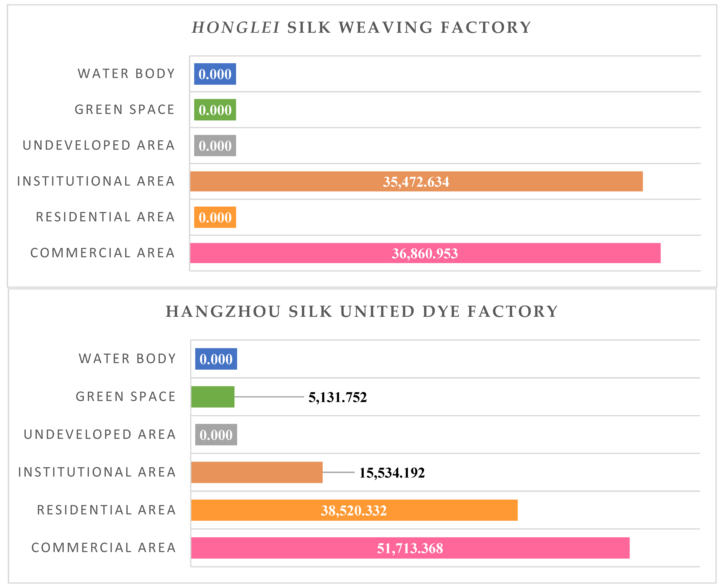
Task: Click the Hangzhou Silk United Dye Factory title
Action: (361, 311)
